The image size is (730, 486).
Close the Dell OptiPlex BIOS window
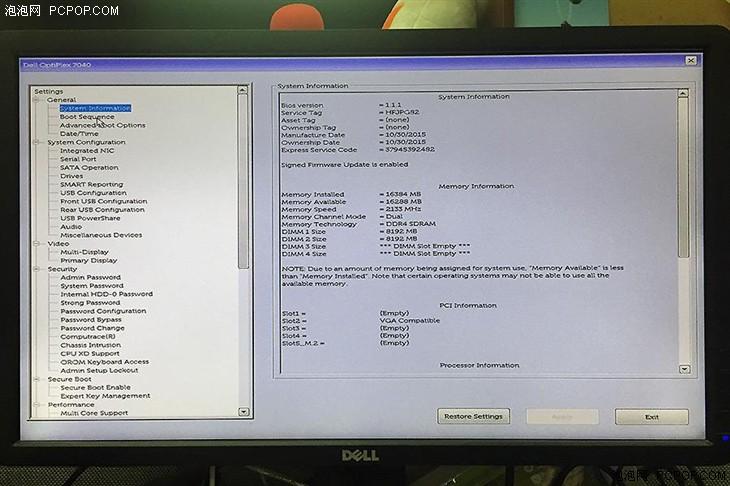click(691, 61)
